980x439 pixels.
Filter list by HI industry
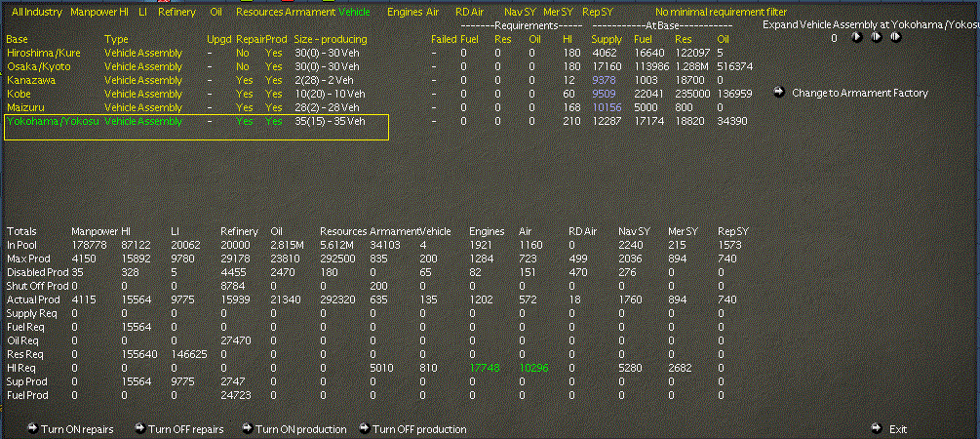click(125, 12)
